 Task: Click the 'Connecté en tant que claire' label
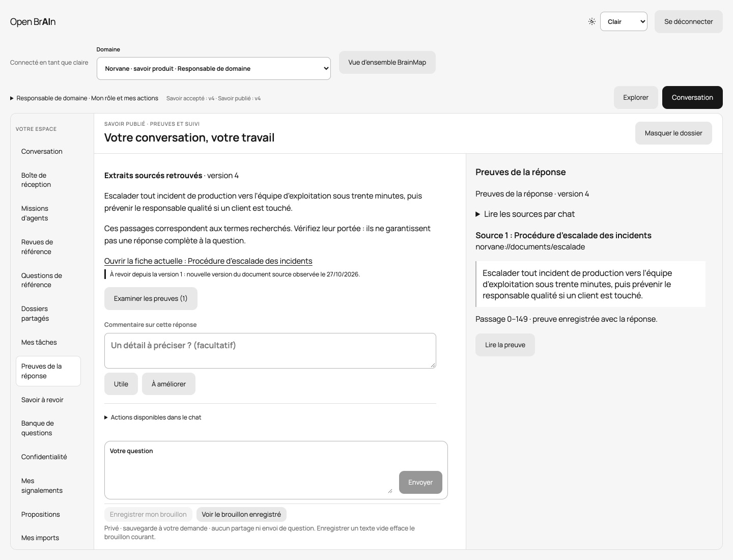[49, 63]
